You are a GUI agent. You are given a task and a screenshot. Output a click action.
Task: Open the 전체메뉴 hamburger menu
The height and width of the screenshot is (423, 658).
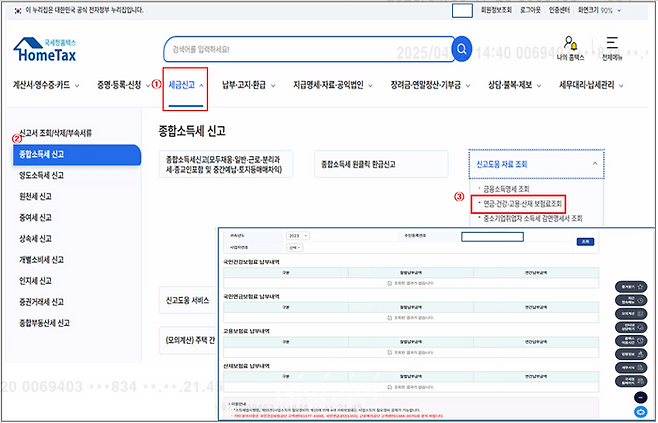click(x=612, y=48)
